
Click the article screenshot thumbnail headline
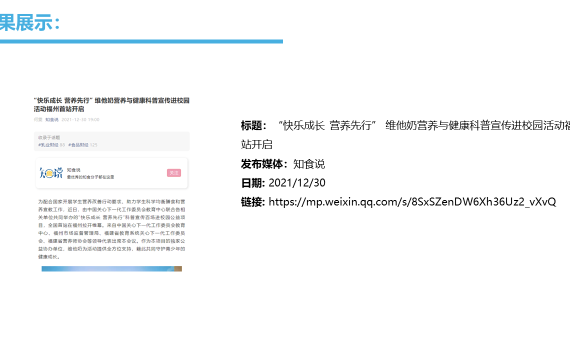[112, 104]
